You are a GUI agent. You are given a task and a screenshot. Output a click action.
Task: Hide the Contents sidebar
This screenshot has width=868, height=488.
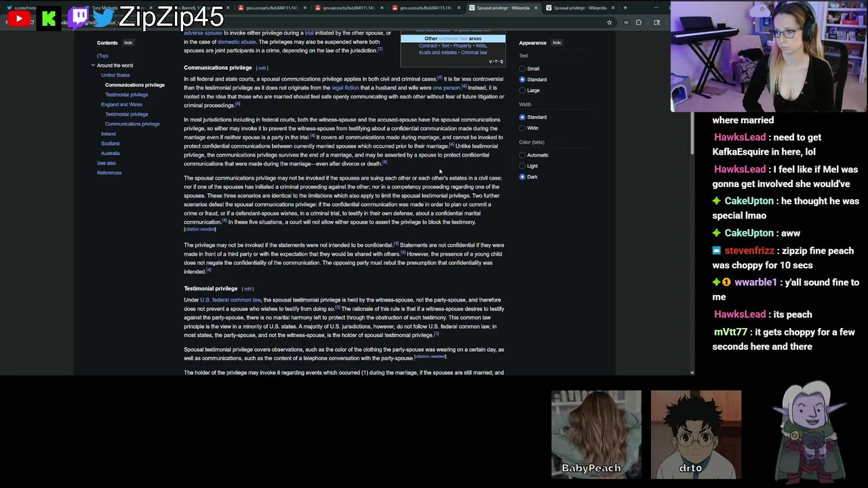click(128, 43)
